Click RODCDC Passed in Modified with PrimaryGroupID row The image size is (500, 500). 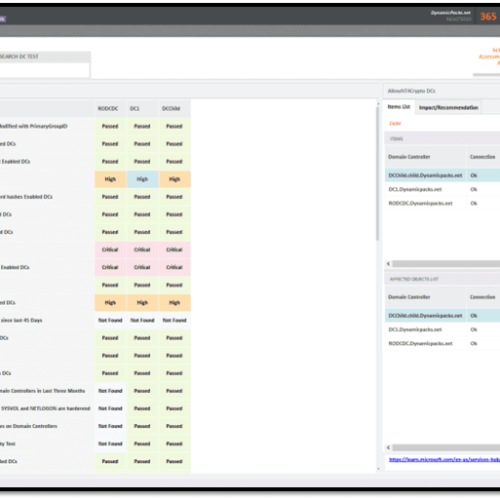point(110,126)
